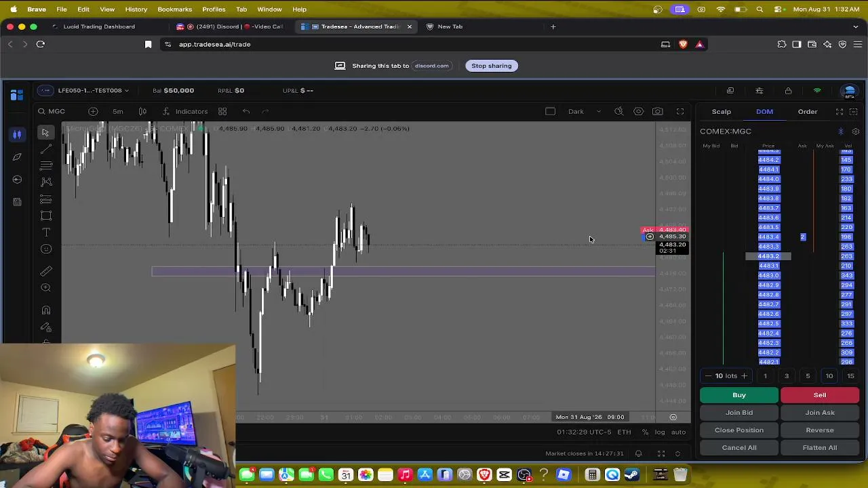Click Stop sharing button
This screenshot has height=488, width=868.
pos(492,66)
